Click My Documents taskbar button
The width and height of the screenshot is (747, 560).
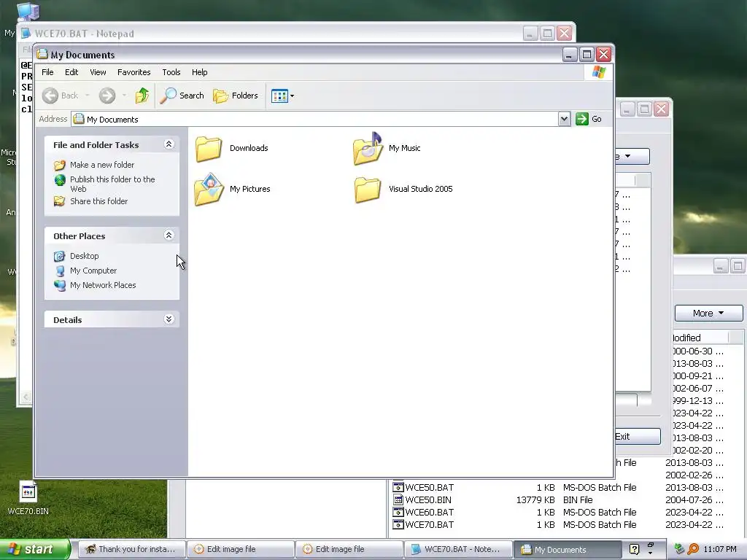pyautogui.click(x=567, y=550)
